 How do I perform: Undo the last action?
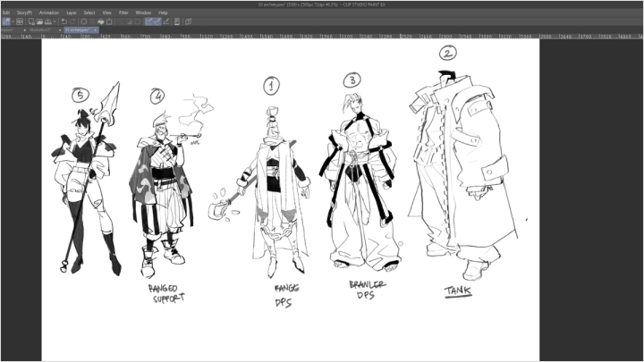click(64, 21)
